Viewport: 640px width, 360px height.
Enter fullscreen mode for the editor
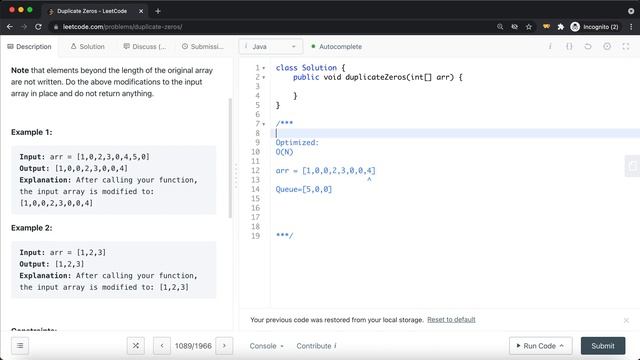point(626,47)
